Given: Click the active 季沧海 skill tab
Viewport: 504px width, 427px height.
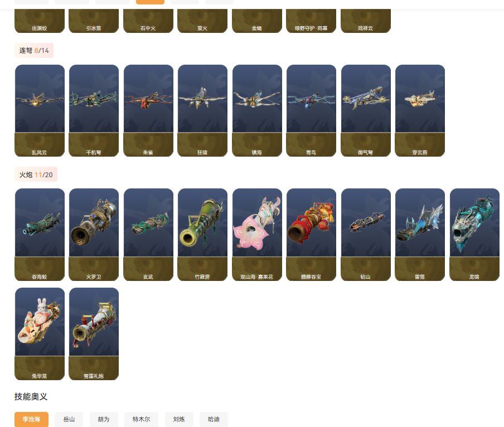Looking at the screenshot, I should [31, 419].
